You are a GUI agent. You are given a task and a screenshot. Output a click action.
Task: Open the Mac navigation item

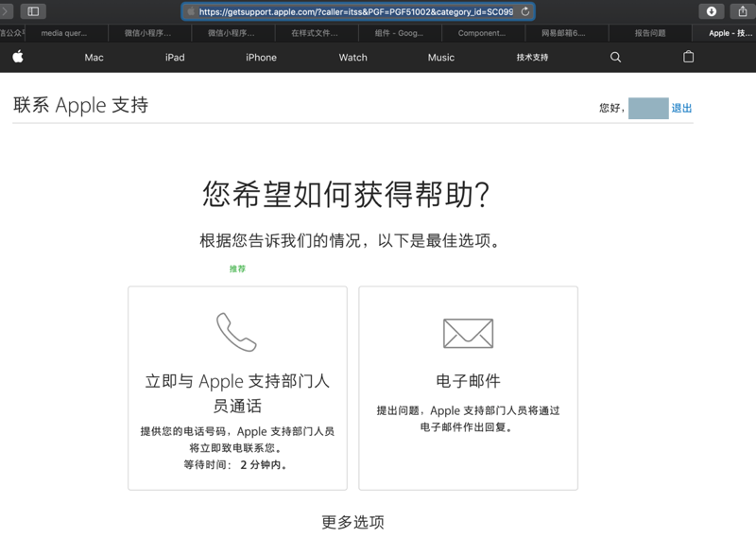(94, 58)
